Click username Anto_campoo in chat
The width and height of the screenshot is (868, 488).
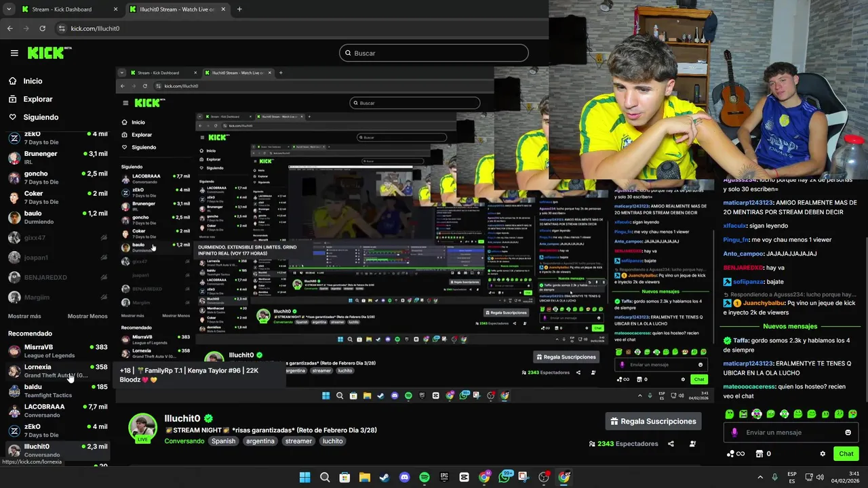[x=743, y=253]
